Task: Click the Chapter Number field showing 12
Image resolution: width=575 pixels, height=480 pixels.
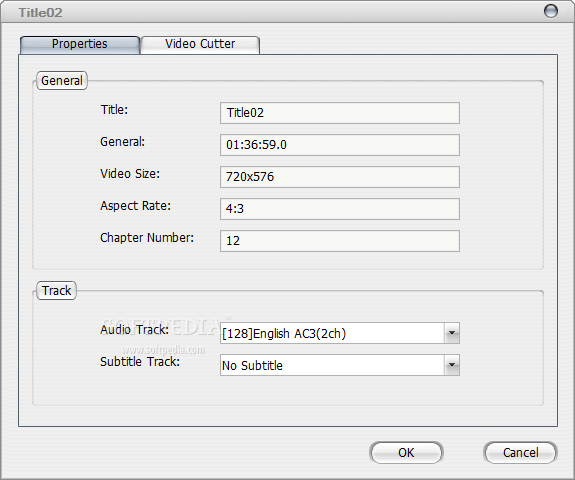Action: 340,241
